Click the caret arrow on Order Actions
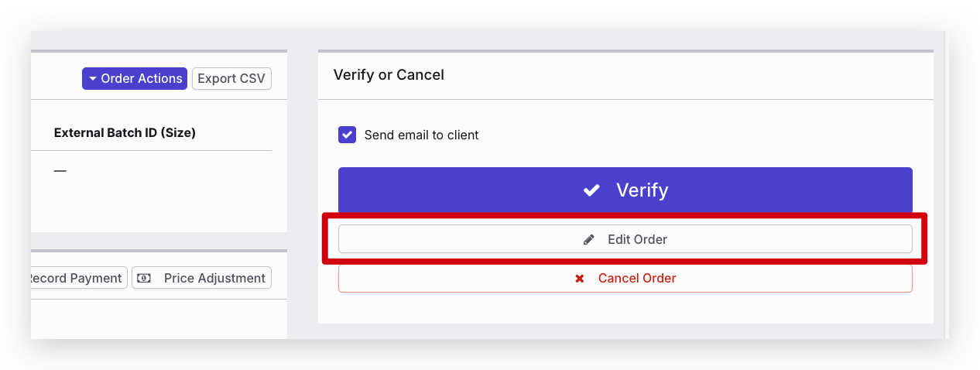Image resolution: width=980 pixels, height=370 pixels. coord(92,79)
